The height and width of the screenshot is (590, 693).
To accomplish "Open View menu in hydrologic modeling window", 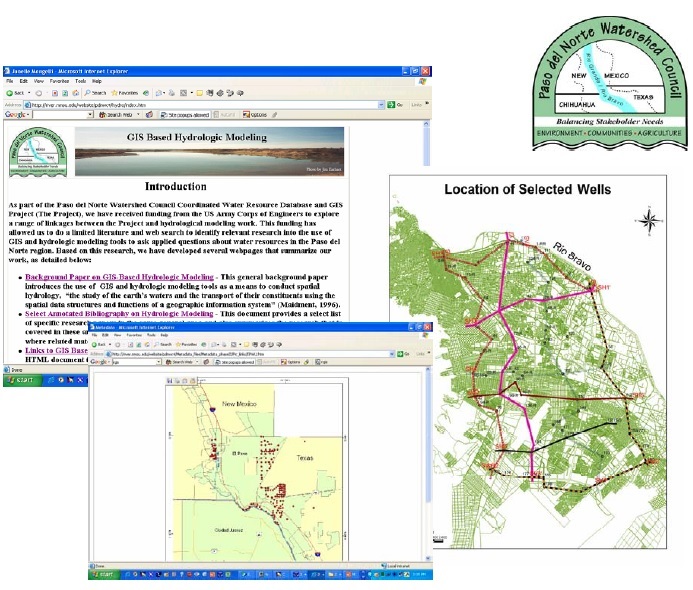I will [39, 81].
